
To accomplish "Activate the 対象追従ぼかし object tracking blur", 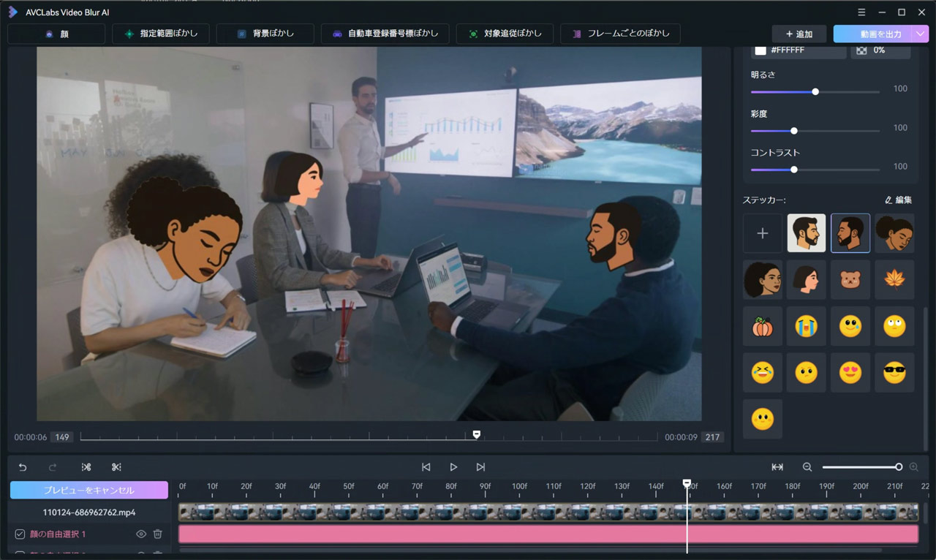I will click(505, 33).
